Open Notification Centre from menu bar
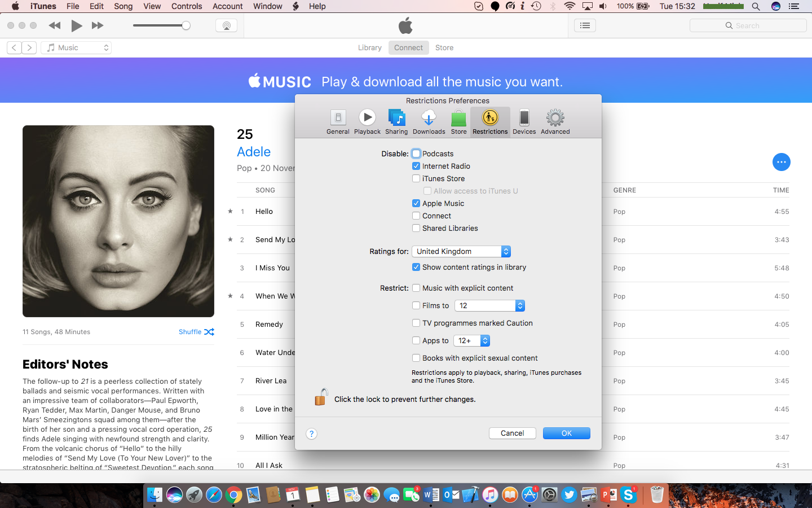The image size is (812, 508). click(x=793, y=6)
